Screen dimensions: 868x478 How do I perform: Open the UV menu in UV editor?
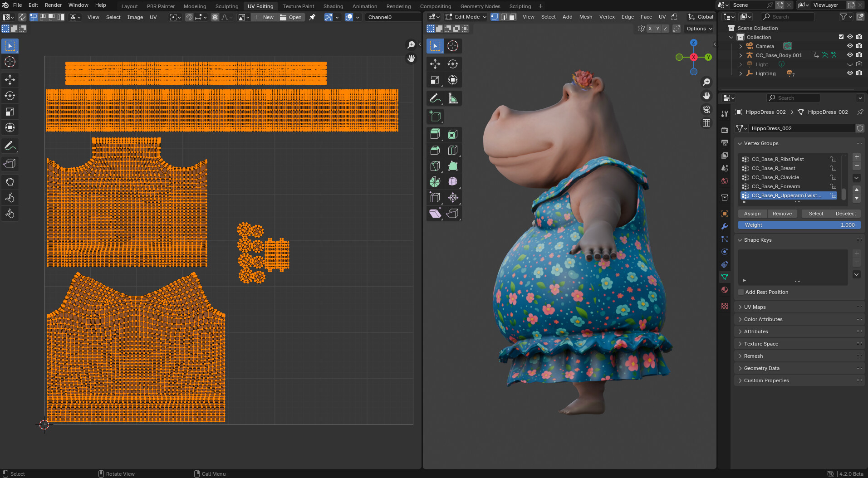[x=153, y=17]
